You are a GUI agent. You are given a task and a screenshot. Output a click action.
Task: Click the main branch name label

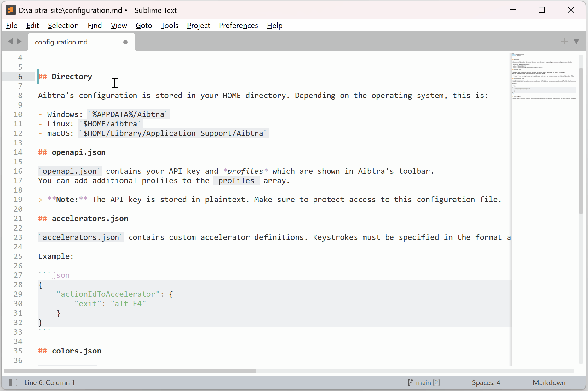click(x=423, y=382)
